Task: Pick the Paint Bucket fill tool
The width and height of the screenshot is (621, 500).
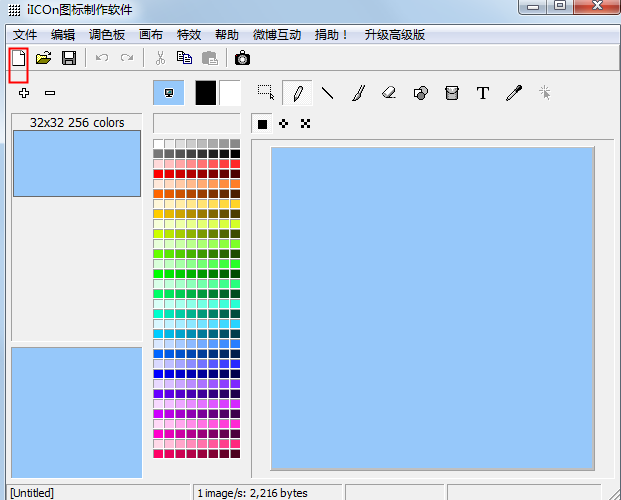Action: click(x=451, y=93)
